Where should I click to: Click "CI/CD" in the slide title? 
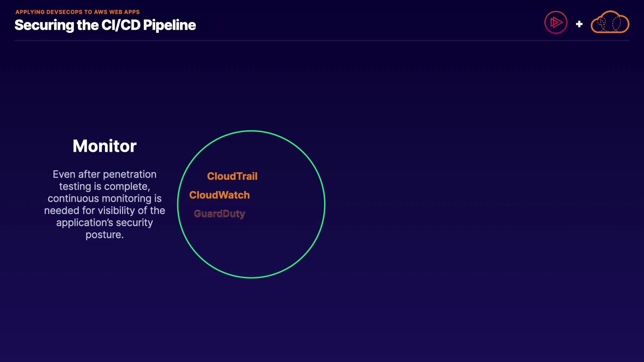[x=121, y=25]
